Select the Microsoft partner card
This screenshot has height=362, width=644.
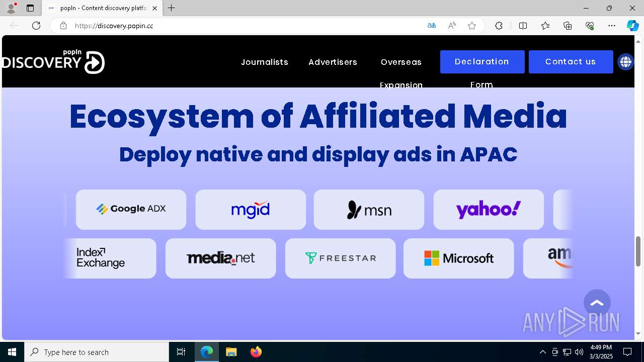coord(458,258)
